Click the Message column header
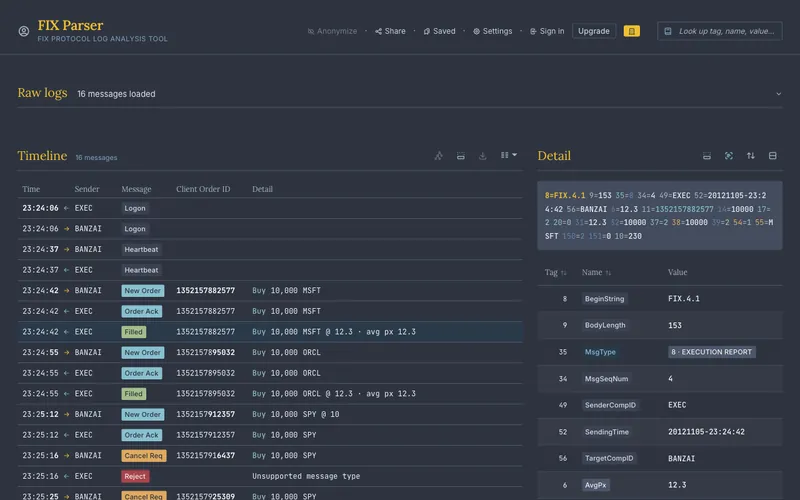Image resolution: width=800 pixels, height=500 pixels. click(136, 189)
